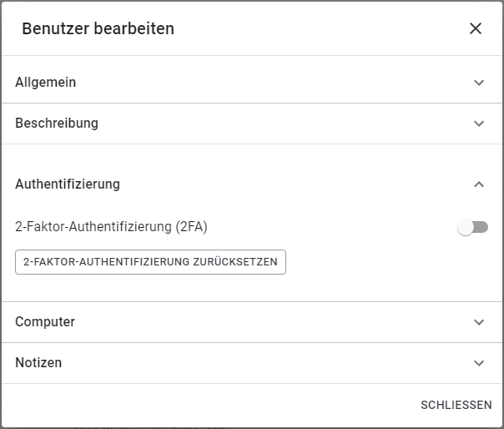
Task: Click empty space right of the zurücksetzen button
Action: (x=384, y=262)
